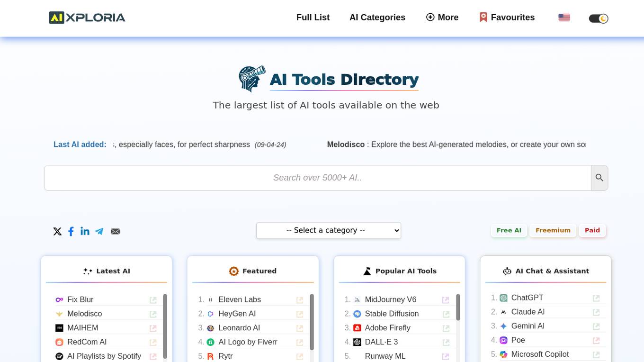The height and width of the screenshot is (362, 644).
Task: Open MidJourney V6 entry
Action: coord(391,299)
